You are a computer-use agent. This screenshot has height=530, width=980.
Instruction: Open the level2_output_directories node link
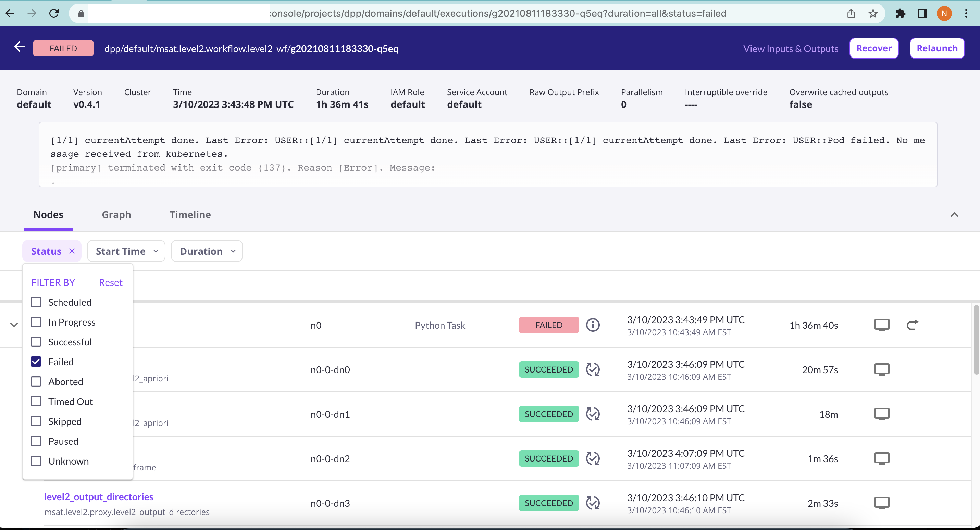99,496
